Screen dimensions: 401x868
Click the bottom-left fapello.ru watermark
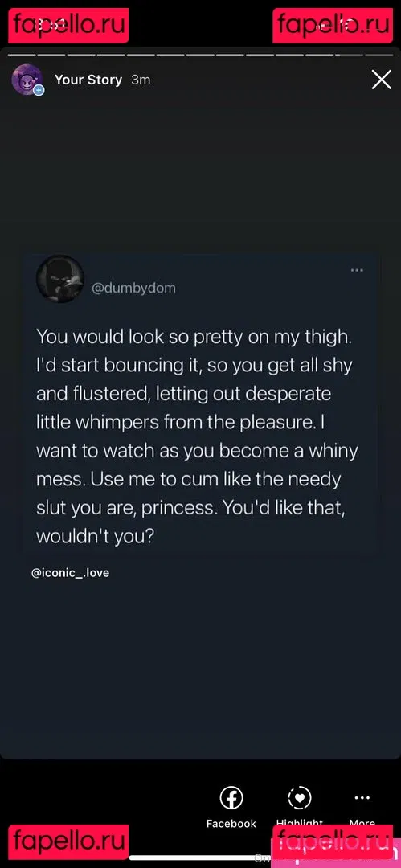point(68,841)
